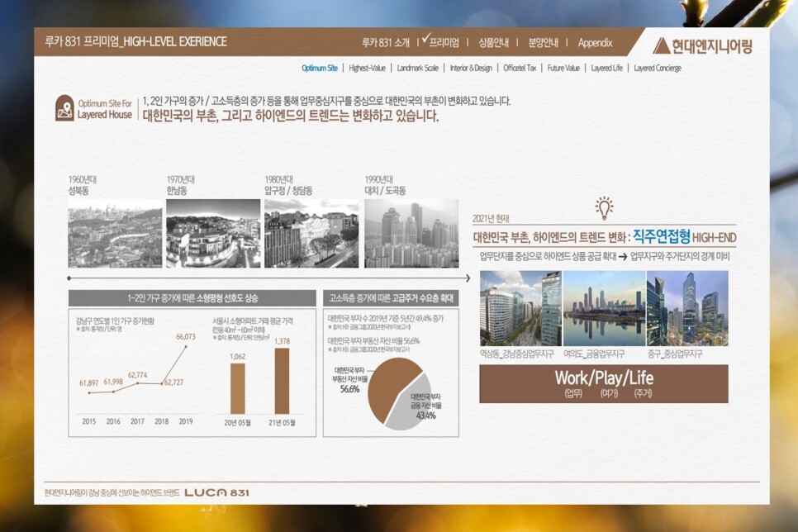Click the 강남구 연도별 1인 가구 증가현황 caption
The image size is (798, 532).
115,321
